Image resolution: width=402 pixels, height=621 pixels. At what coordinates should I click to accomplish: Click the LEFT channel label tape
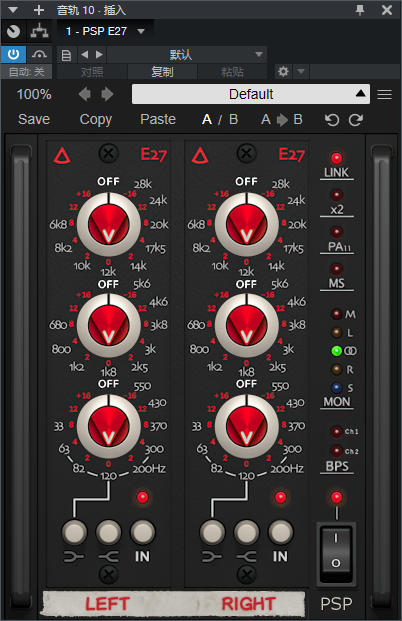(x=108, y=604)
